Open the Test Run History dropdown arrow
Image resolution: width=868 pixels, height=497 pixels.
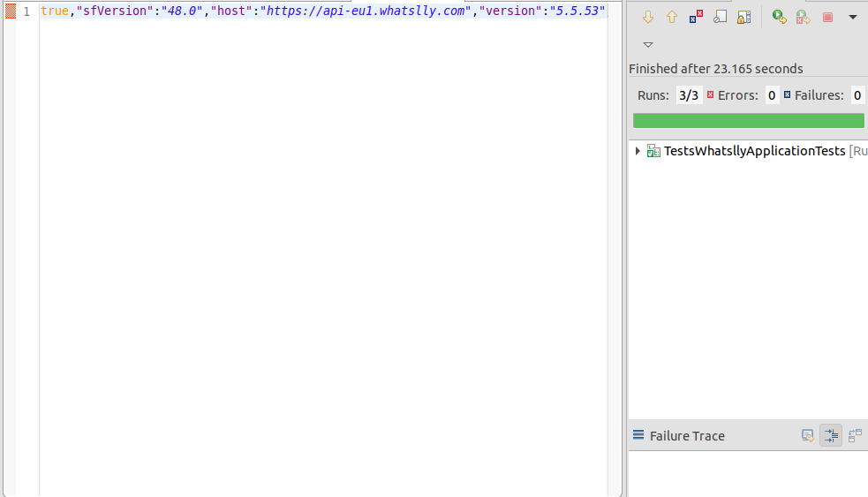click(853, 17)
